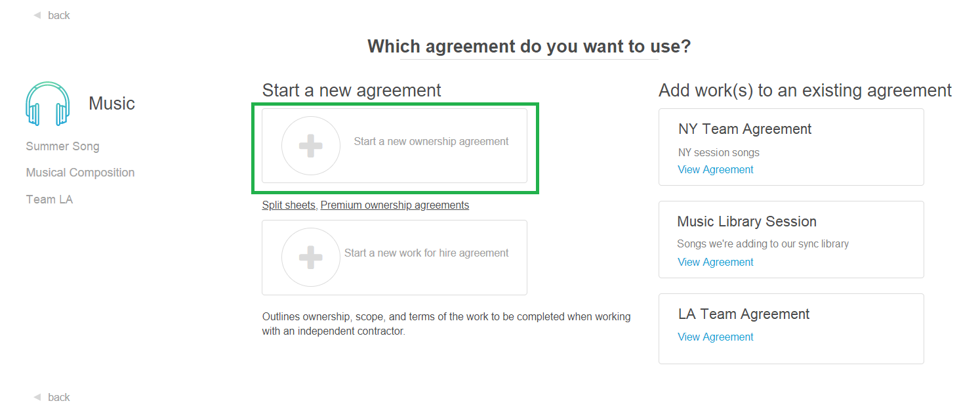View Agreement for LA Team Agreement
This screenshot has height=420, width=980.
pyautogui.click(x=716, y=337)
